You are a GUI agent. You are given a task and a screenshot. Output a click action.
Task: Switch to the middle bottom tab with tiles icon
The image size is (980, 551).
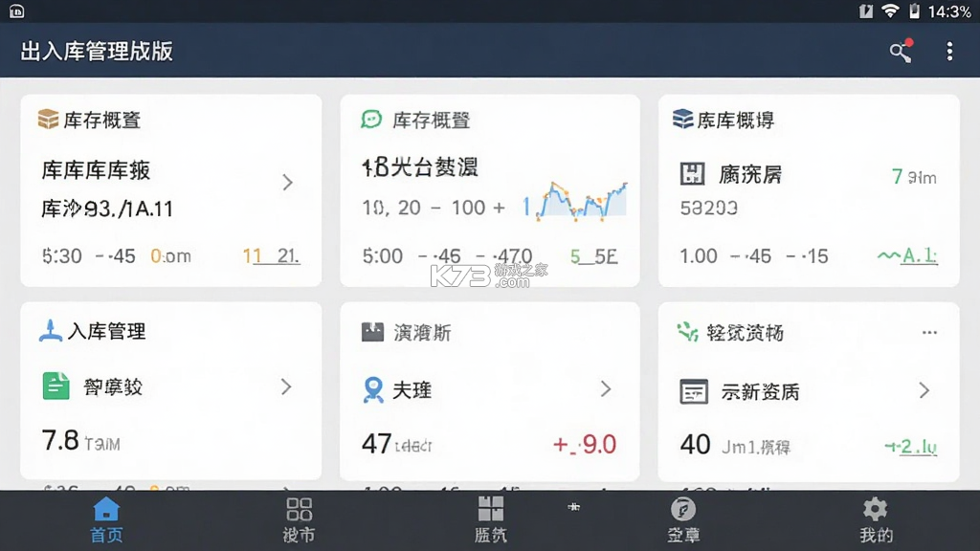coord(491,519)
